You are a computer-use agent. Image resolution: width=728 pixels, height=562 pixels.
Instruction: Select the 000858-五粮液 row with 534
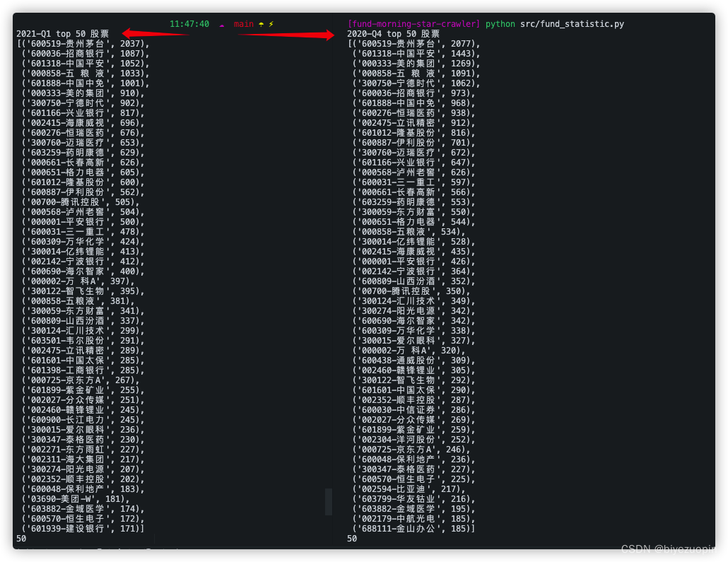click(409, 232)
